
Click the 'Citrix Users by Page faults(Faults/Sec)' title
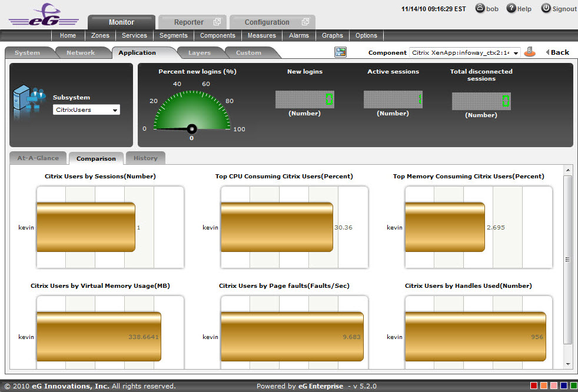click(284, 286)
